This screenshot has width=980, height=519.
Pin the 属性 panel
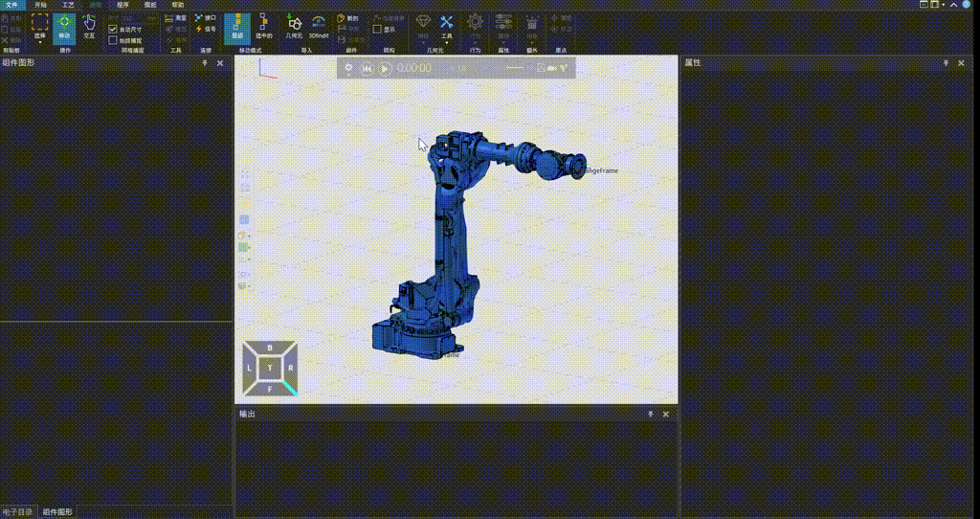pos(946,63)
